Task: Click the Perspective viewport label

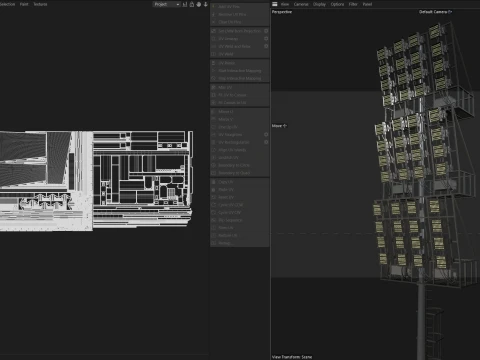Action: [x=282, y=12]
